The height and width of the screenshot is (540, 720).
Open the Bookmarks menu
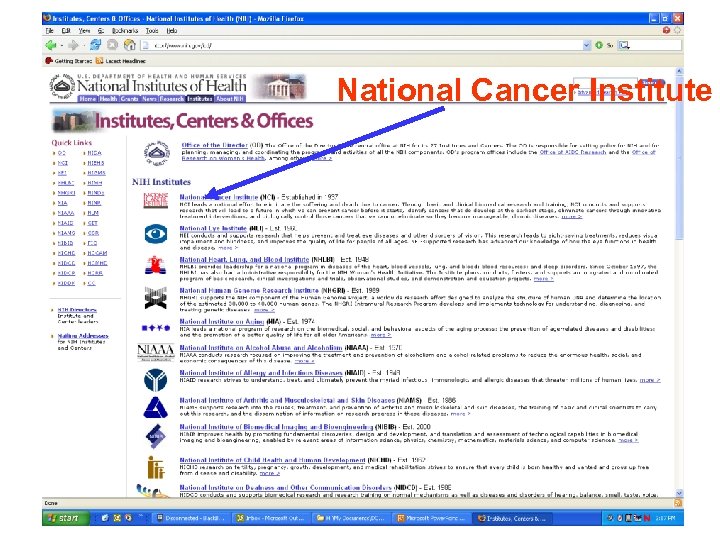pos(124,31)
